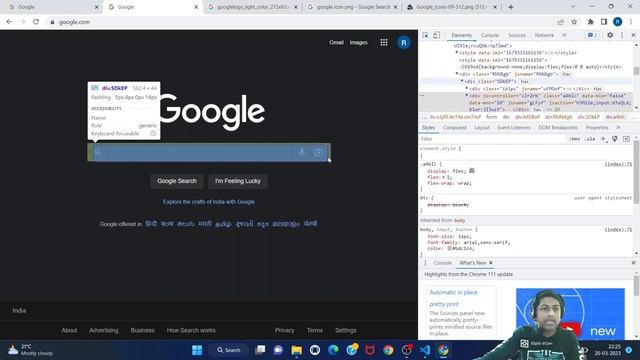The width and height of the screenshot is (640, 360).
Task: Open the Images link on Google page
Action: point(358,42)
